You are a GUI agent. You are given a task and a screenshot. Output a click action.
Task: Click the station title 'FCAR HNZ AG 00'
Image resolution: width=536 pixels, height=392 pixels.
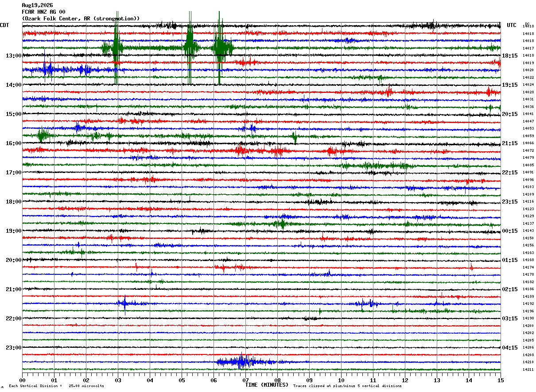(43, 12)
